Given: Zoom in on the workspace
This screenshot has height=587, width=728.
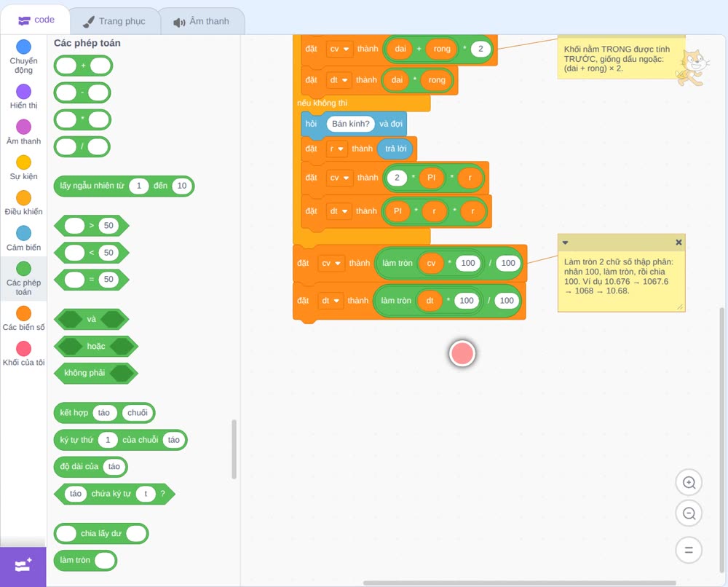Looking at the screenshot, I should point(689,483).
